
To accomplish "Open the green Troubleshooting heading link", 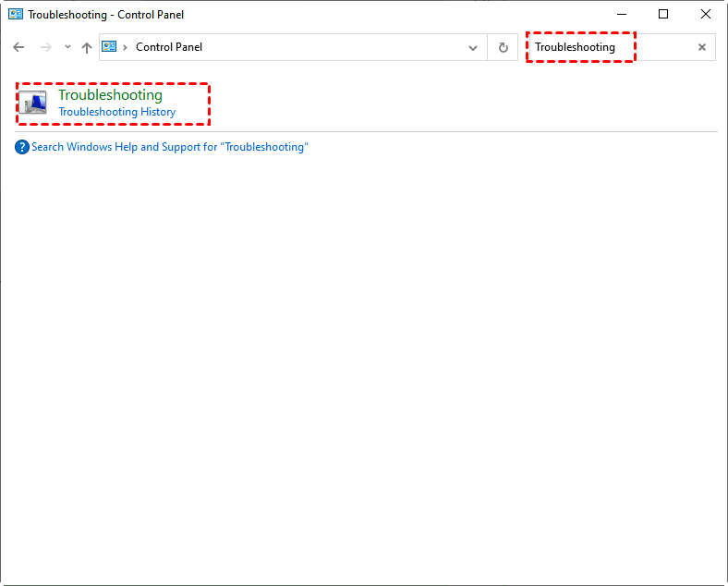I will pyautogui.click(x=111, y=94).
